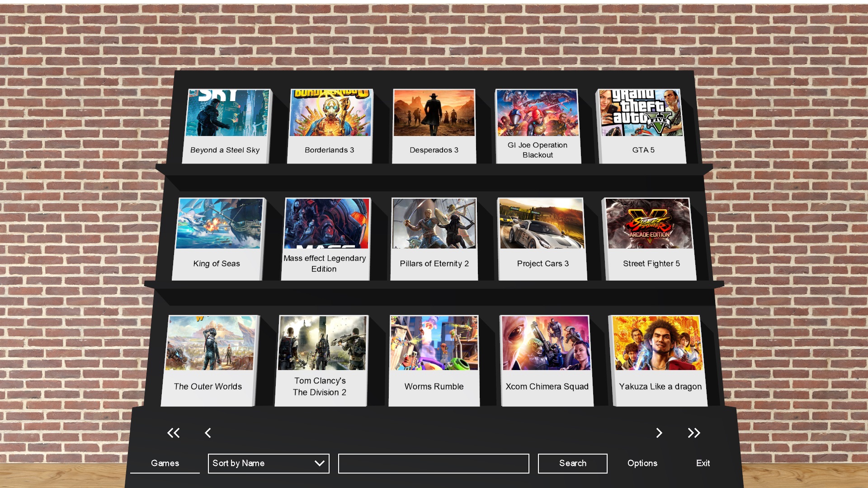868x488 pixels.
Task: Click the "Beyond a Steel Sky" title text
Action: 225,150
